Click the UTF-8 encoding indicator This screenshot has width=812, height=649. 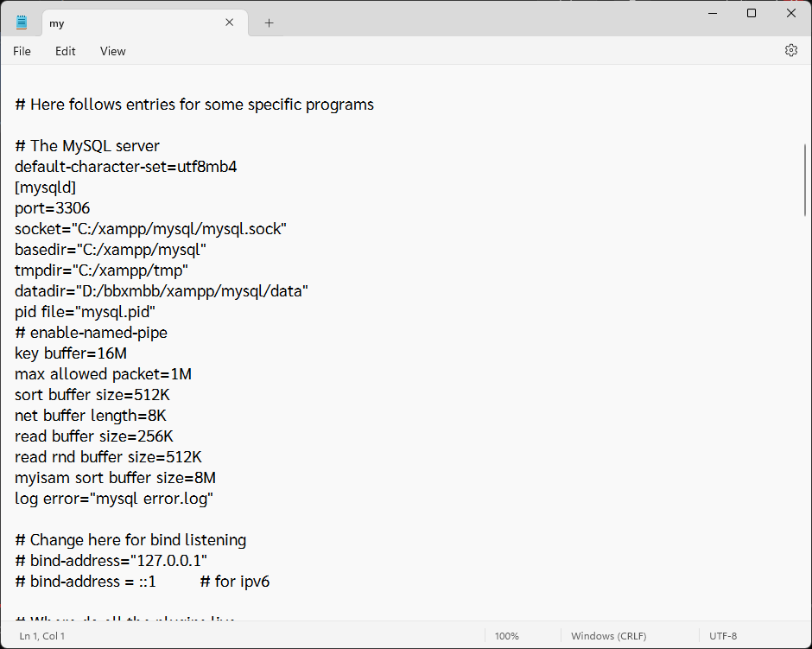(x=723, y=636)
